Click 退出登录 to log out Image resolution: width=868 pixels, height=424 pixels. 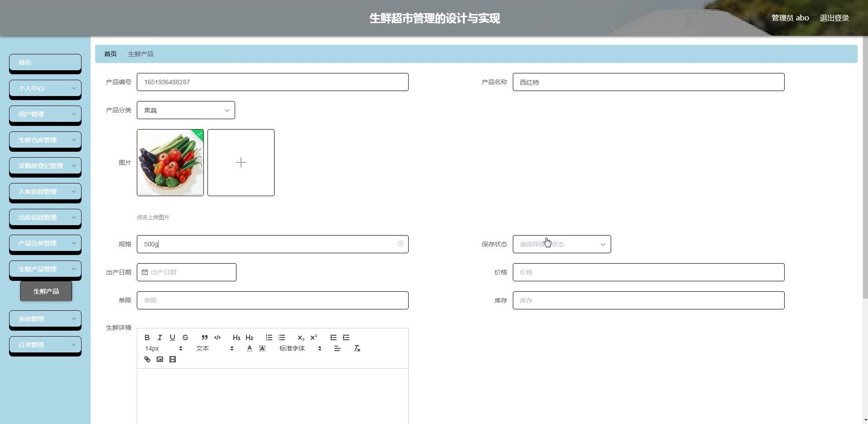(x=834, y=18)
